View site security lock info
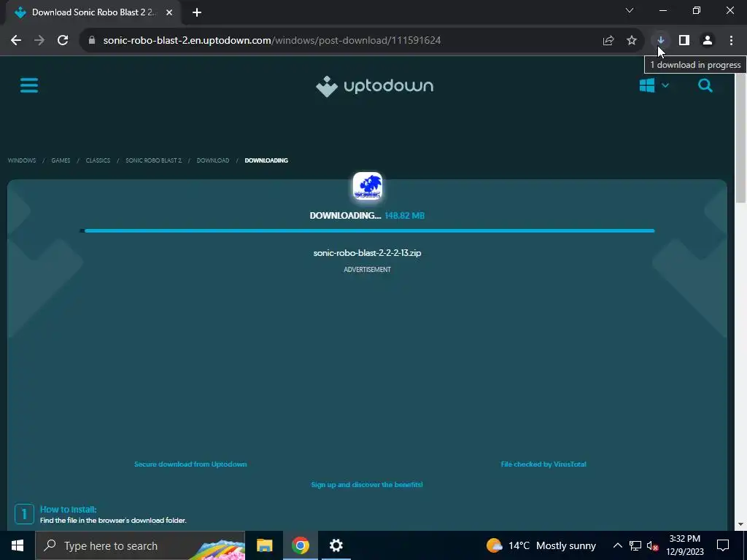 click(92, 41)
